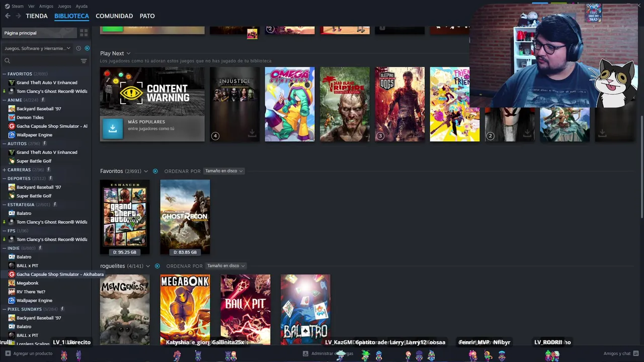The image size is (644, 362).
Task: Open Juegos, Software y Herramientas dropdown
Action: pos(38,48)
